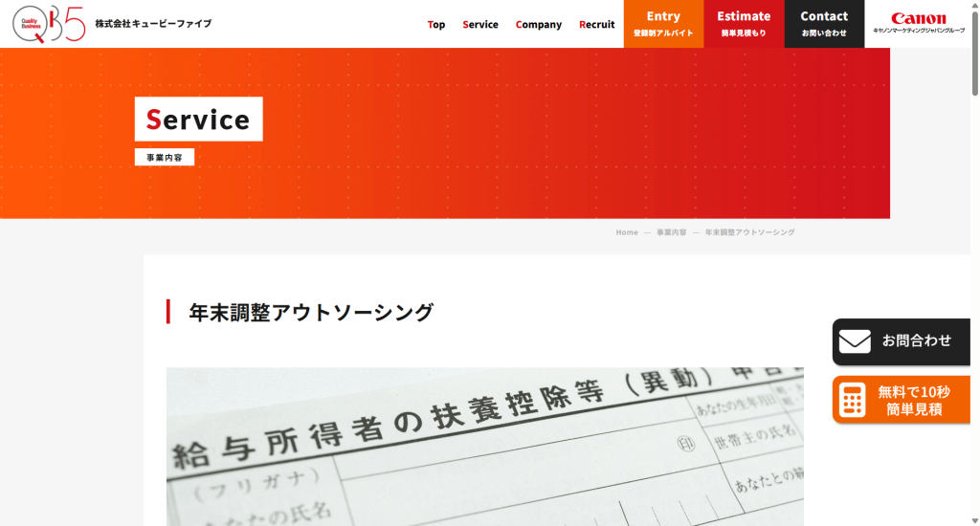Open the Service menu item
980x526 pixels.
(480, 24)
